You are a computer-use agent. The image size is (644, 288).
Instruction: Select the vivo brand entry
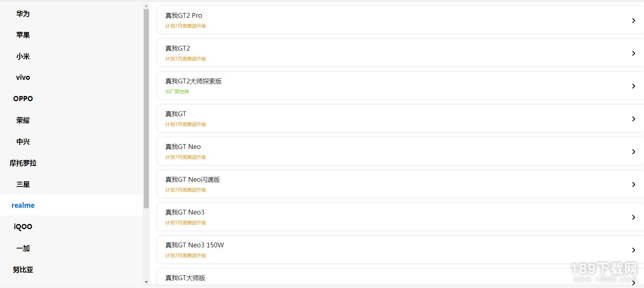[23, 77]
